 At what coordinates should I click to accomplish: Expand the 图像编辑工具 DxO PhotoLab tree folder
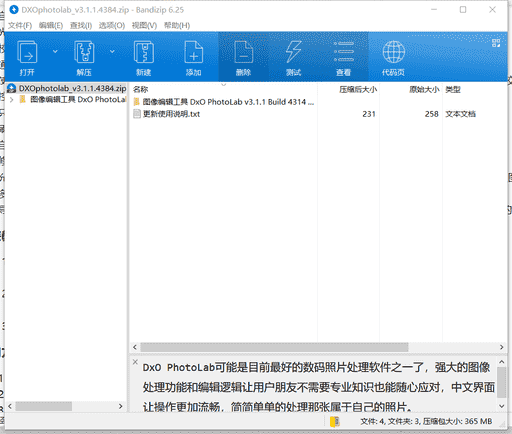11,99
